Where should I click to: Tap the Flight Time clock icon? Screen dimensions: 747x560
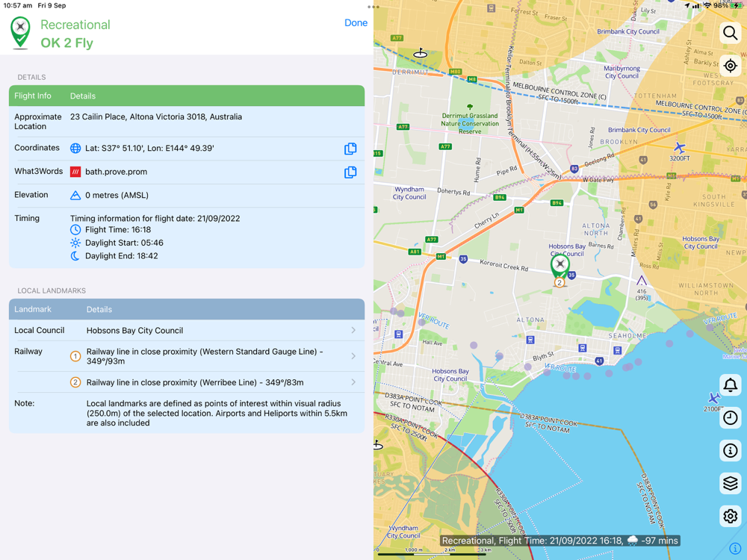pos(75,229)
